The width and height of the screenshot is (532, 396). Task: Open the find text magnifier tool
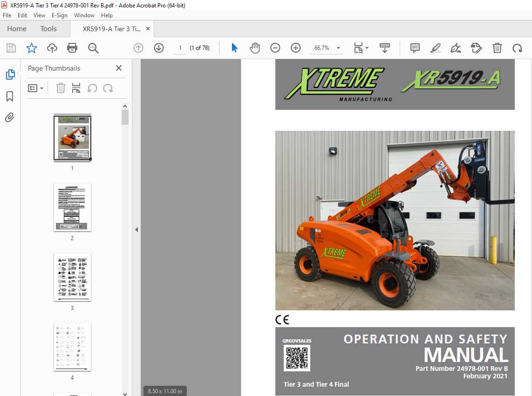93,48
